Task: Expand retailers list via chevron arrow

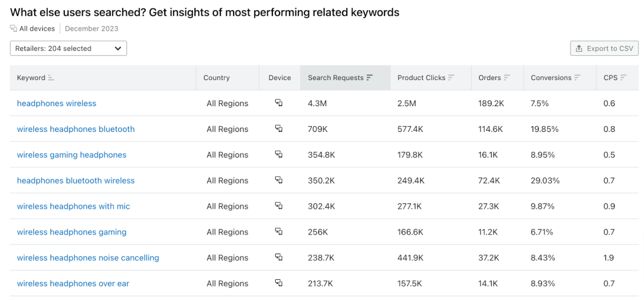Action: click(x=118, y=48)
